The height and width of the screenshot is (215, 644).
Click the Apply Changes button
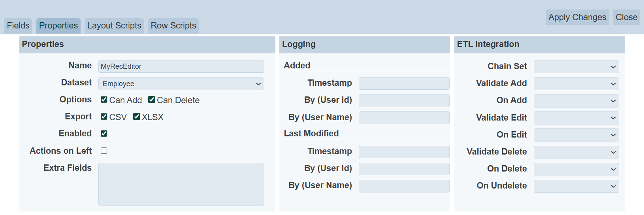(577, 17)
